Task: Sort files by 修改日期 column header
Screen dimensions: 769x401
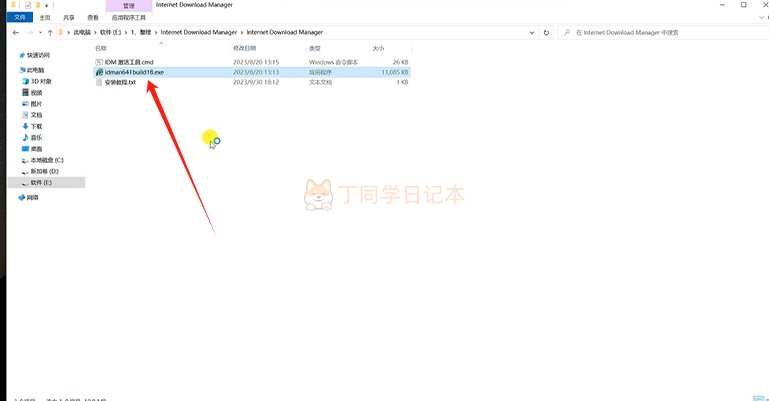Action: 245,48
